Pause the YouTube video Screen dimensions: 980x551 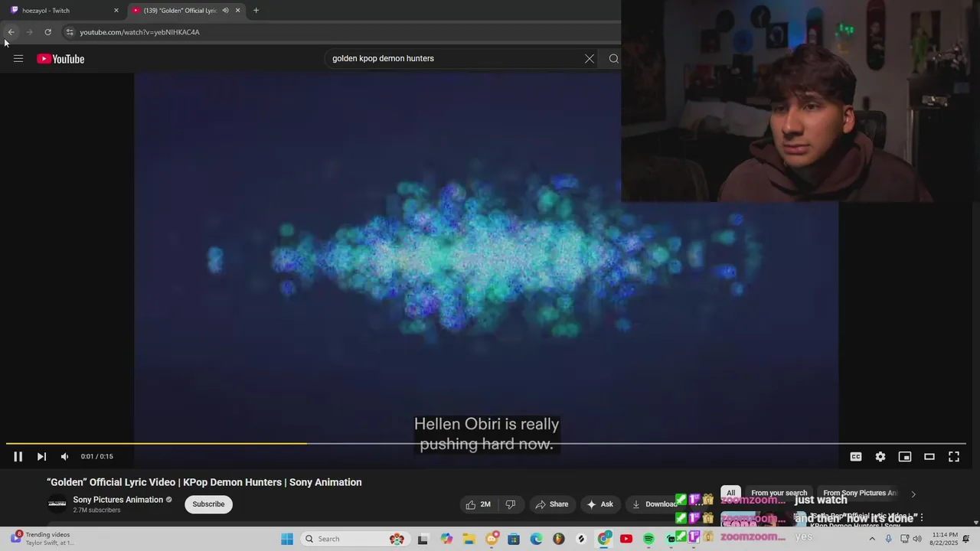[x=18, y=457]
